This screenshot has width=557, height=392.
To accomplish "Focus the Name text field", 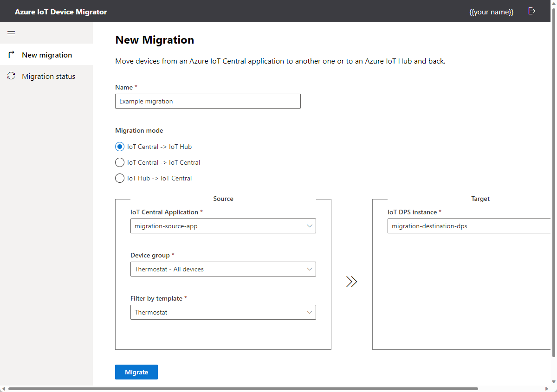I will click(208, 101).
